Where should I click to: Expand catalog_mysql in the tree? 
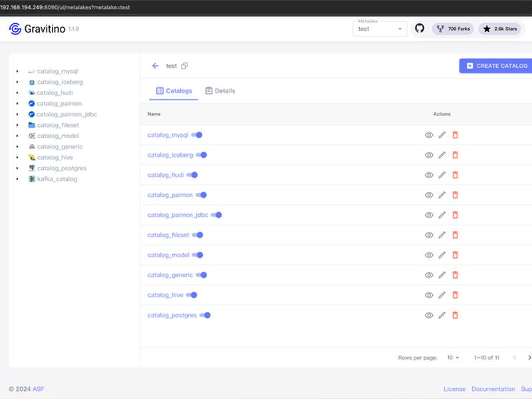click(17, 71)
